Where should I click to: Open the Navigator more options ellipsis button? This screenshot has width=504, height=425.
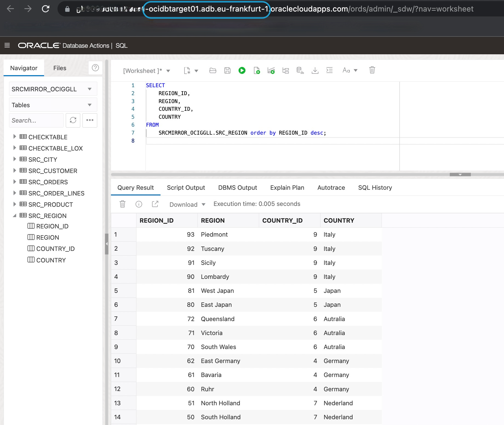point(90,120)
